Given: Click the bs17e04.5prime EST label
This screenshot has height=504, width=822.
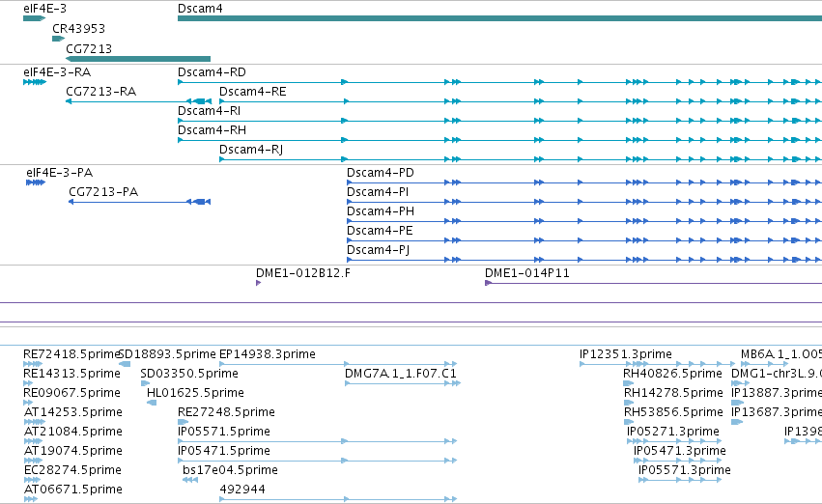Looking at the screenshot, I should pos(230,471).
